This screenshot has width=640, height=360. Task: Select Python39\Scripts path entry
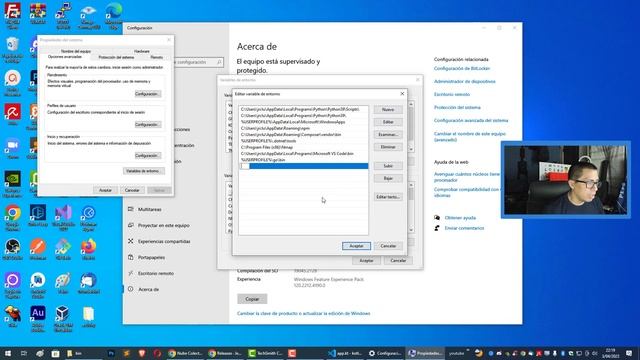(303, 109)
